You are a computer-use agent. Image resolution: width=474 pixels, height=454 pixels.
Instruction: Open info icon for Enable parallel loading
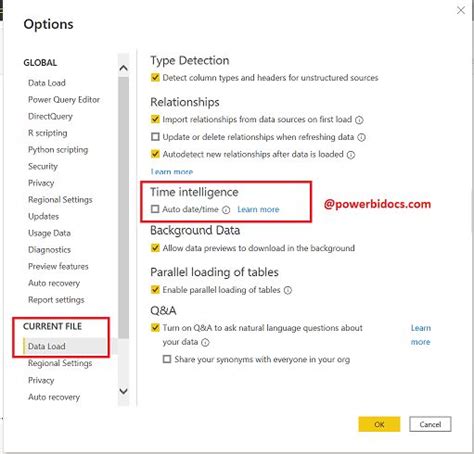coord(288,290)
